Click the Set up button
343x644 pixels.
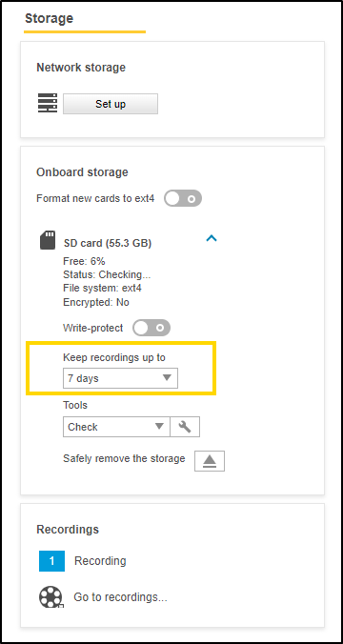[111, 104]
